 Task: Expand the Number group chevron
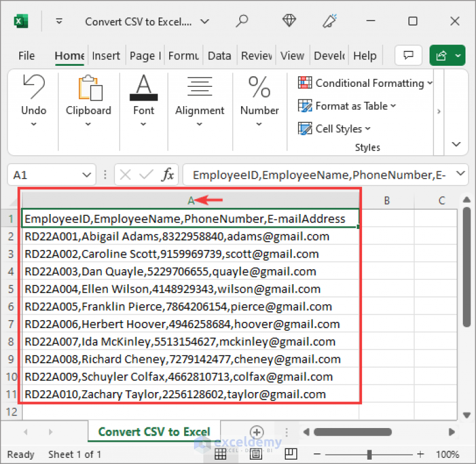(259, 124)
